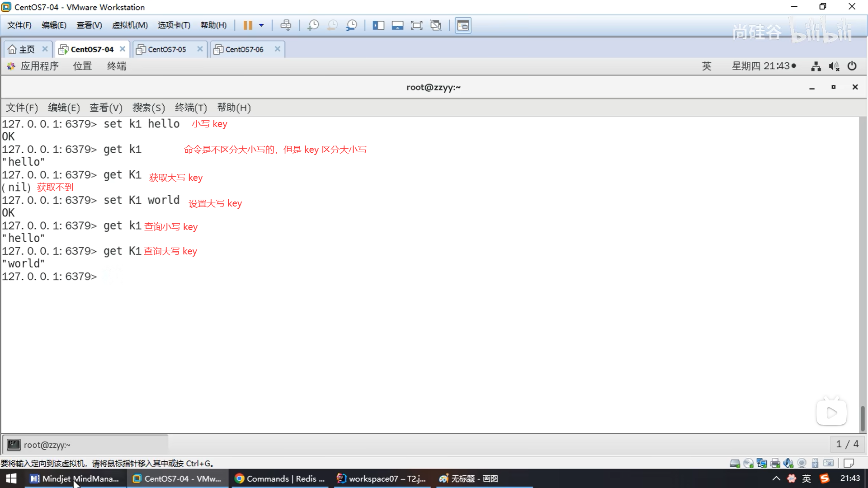Switch to the CentOS7-05 tab

(167, 49)
